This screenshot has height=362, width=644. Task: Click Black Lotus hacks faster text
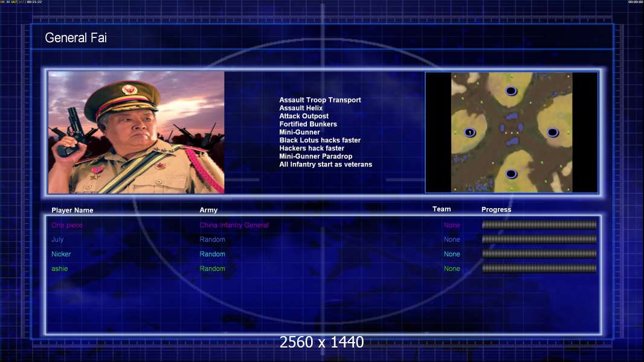(320, 140)
